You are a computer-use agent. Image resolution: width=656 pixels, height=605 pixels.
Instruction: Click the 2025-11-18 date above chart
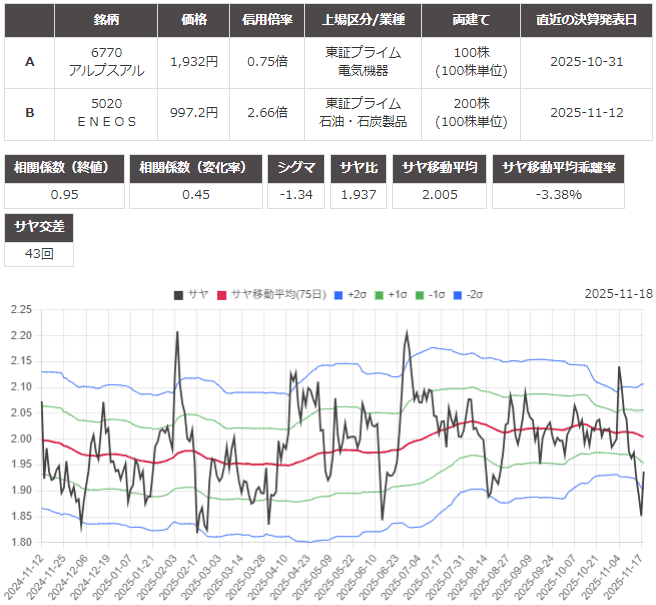pyautogui.click(x=617, y=294)
